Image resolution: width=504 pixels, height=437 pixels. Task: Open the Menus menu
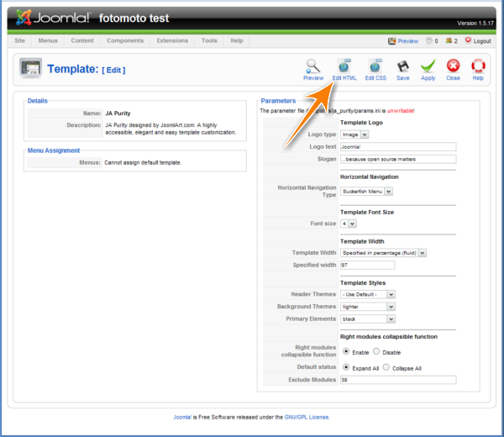coord(48,40)
